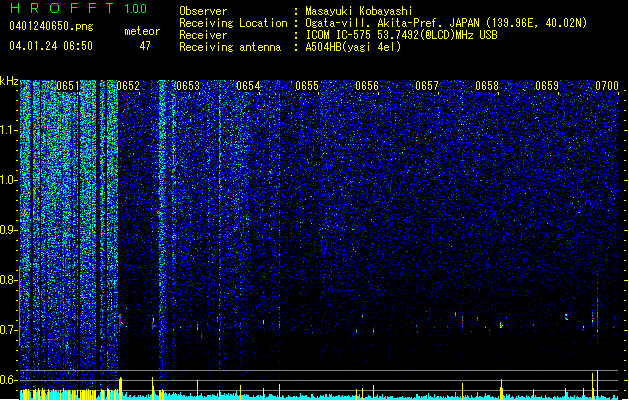The width and height of the screenshot is (629, 400).
Task: Select the meteor count 47
Action: (145, 46)
